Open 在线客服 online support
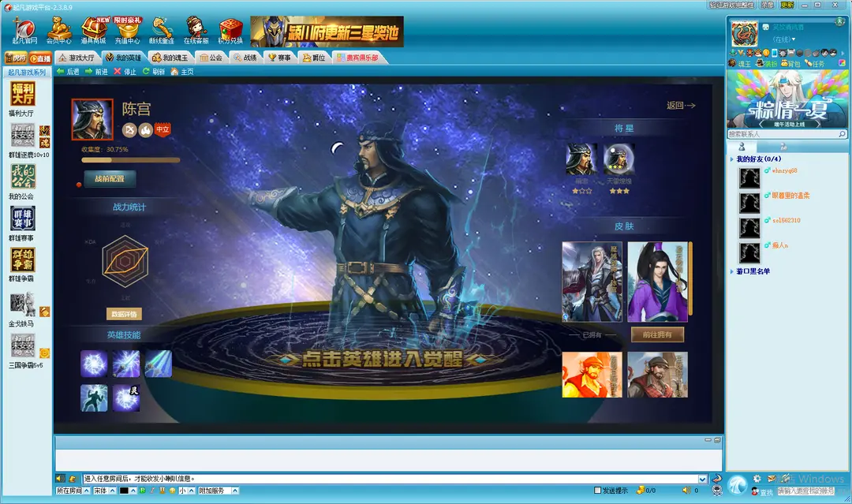 tap(196, 31)
